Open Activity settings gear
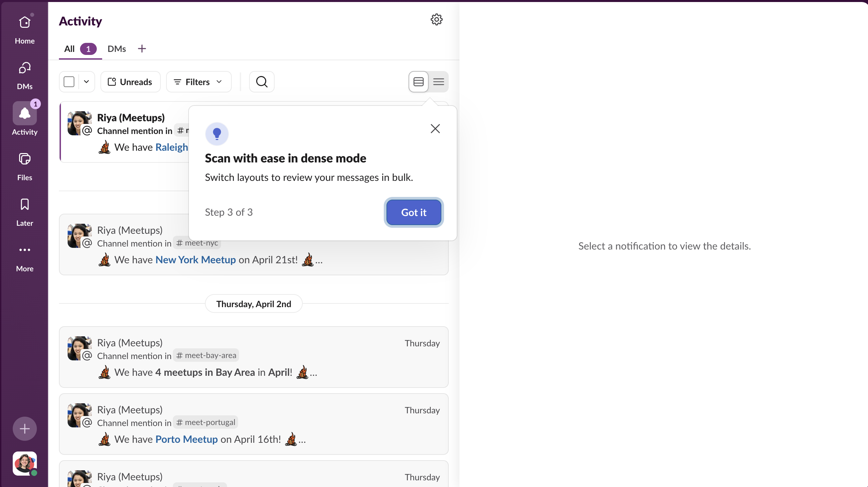Viewport: 868px width, 487px height. (436, 19)
